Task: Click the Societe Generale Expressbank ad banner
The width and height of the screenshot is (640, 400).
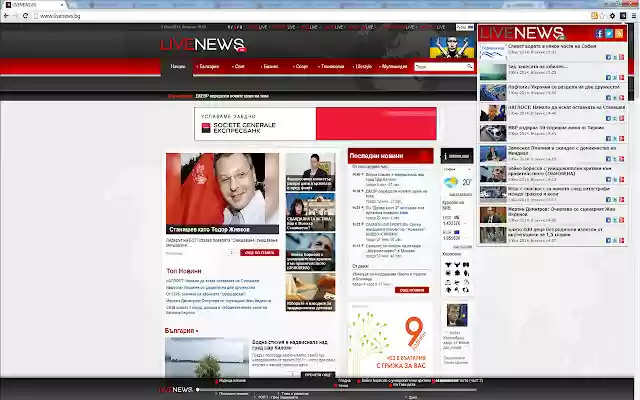Action: click(x=316, y=124)
